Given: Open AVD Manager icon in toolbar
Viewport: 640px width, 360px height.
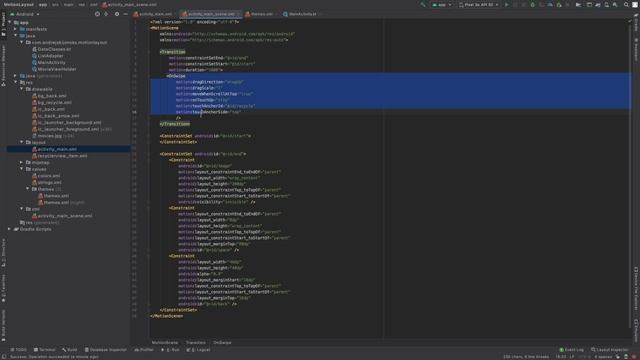Looking at the screenshot, I should coord(607,5).
